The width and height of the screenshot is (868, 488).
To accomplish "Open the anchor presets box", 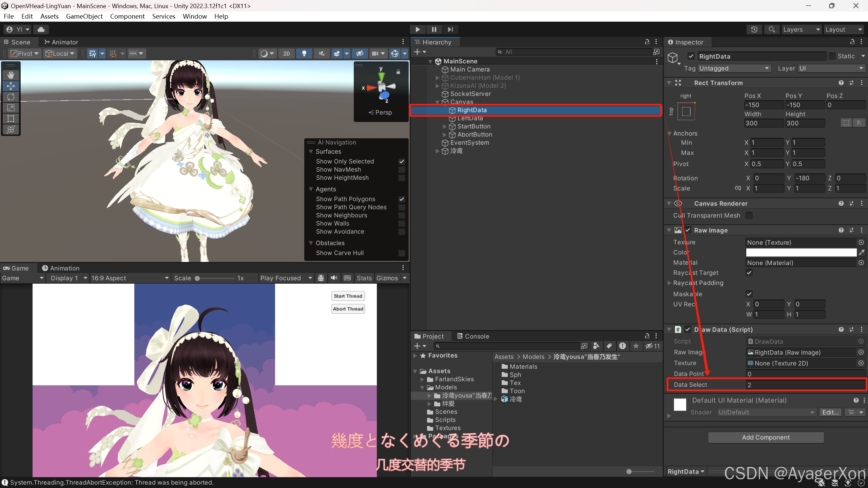I will (686, 111).
